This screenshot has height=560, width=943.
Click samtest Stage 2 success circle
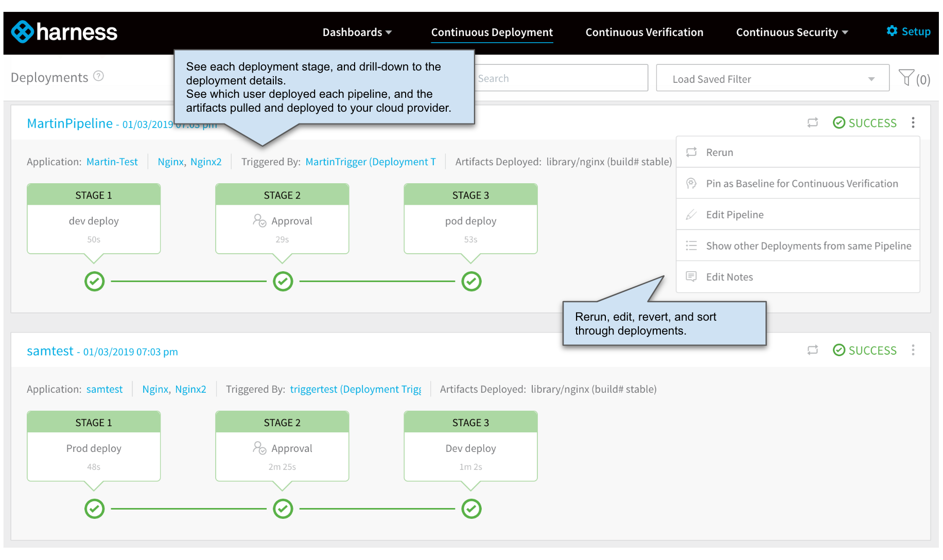283,509
